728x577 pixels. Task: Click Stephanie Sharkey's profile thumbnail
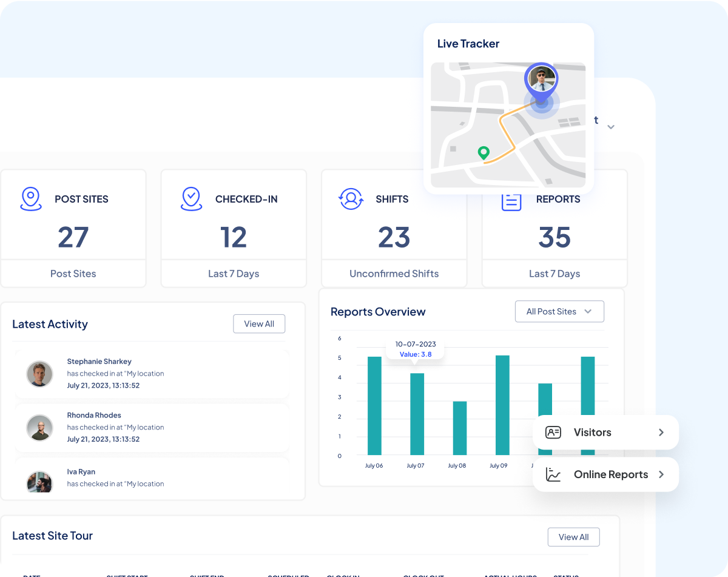(39, 374)
